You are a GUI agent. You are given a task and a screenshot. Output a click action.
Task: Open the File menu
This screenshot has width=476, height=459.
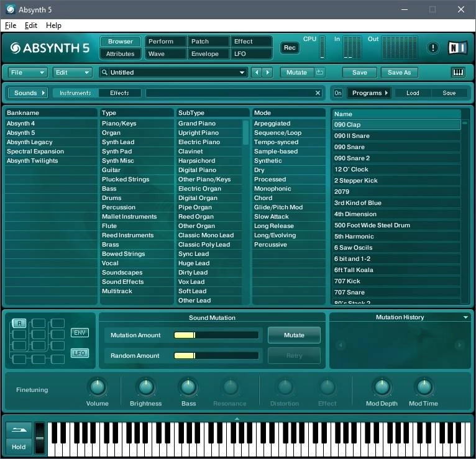[11, 25]
